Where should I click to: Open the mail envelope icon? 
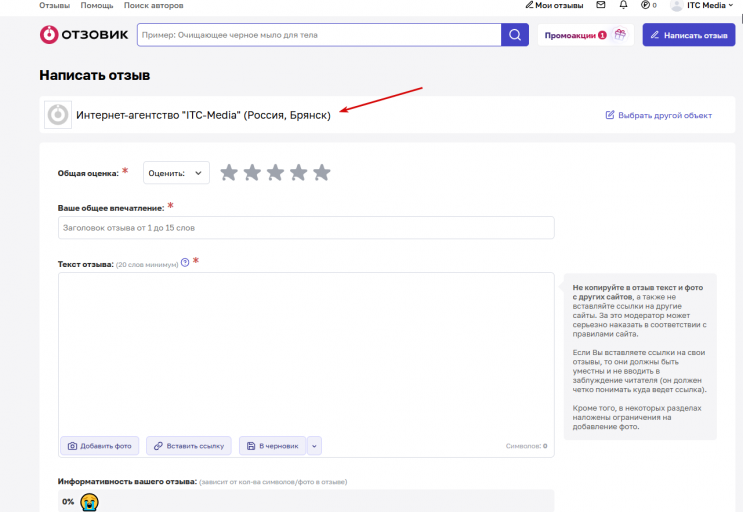(601, 5)
